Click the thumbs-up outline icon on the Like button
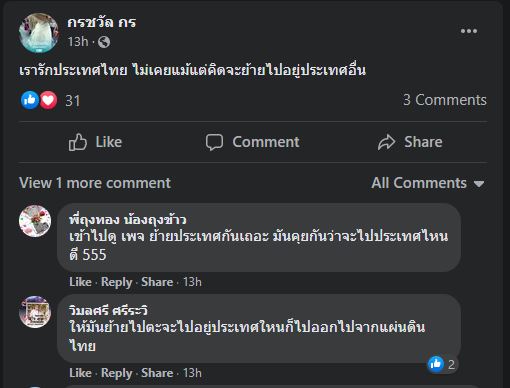This screenshot has height=388, width=510. 78,142
